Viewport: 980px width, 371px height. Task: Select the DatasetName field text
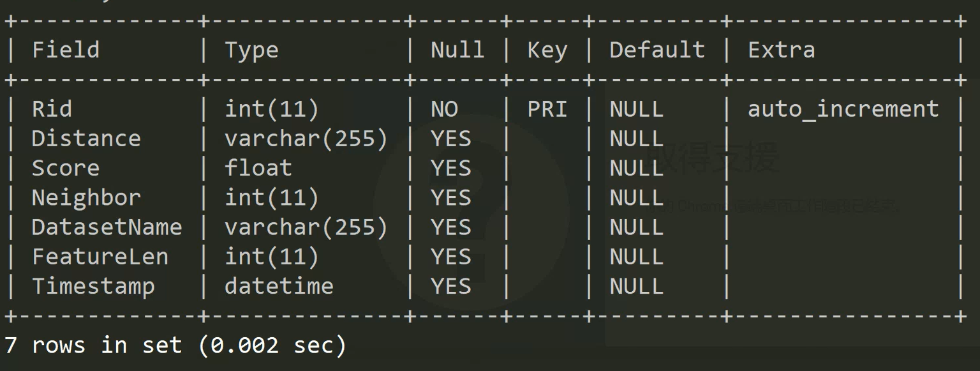click(x=107, y=227)
